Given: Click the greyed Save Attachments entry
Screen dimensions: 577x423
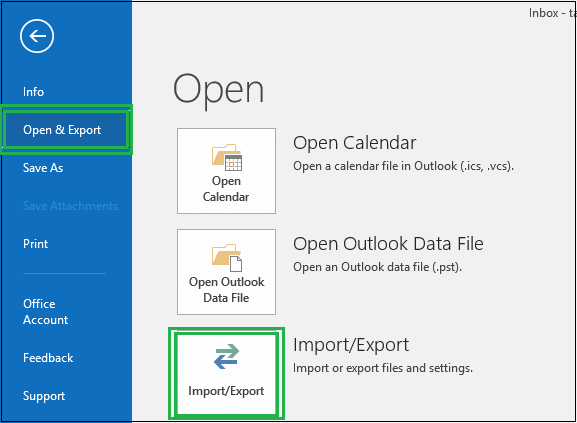Looking at the screenshot, I should (x=70, y=206).
